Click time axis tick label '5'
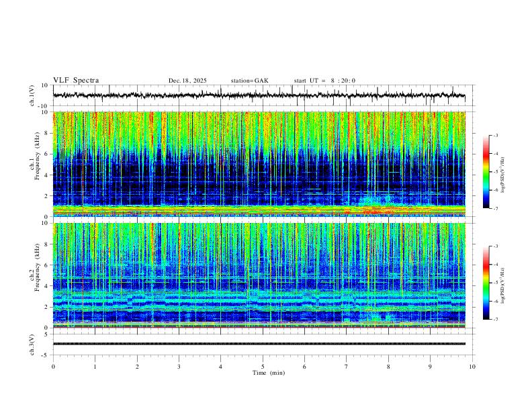532x411 pixels. point(263,367)
